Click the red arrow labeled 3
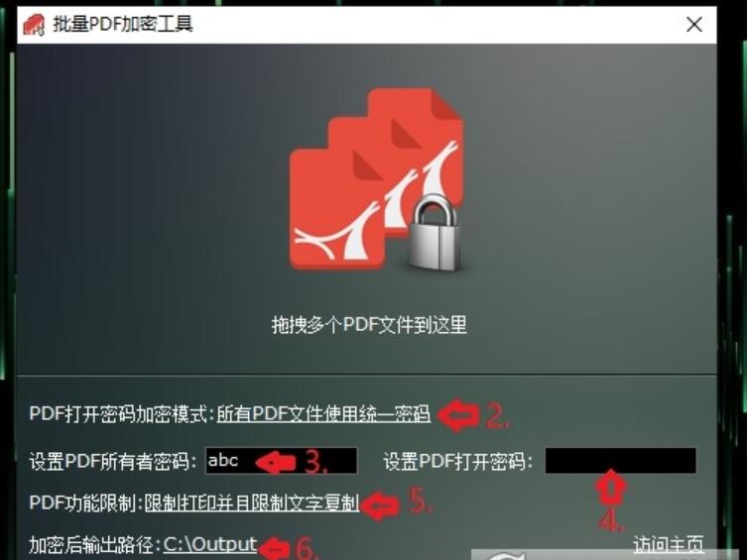Screen dimensions: 747x560 276,462
